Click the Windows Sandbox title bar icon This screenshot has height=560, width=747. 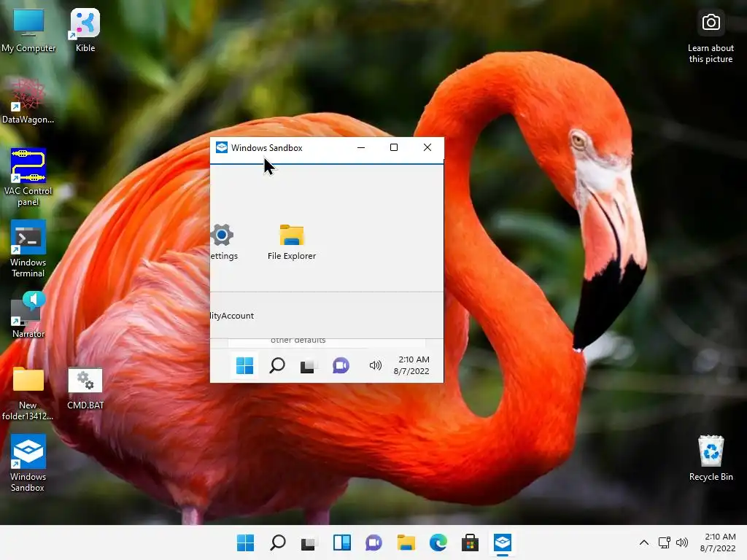tap(222, 147)
